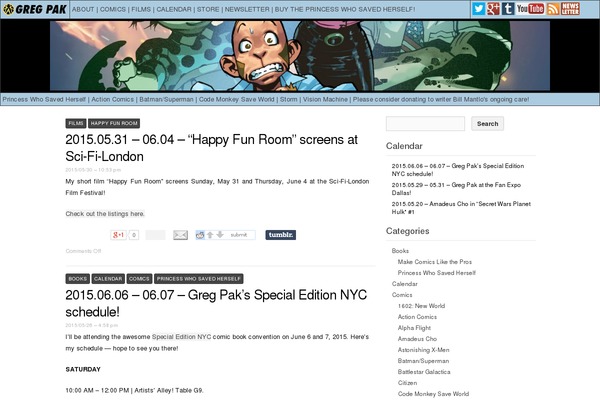Open Astonishing X-Men category
The width and height of the screenshot is (600, 400).
tap(424, 350)
